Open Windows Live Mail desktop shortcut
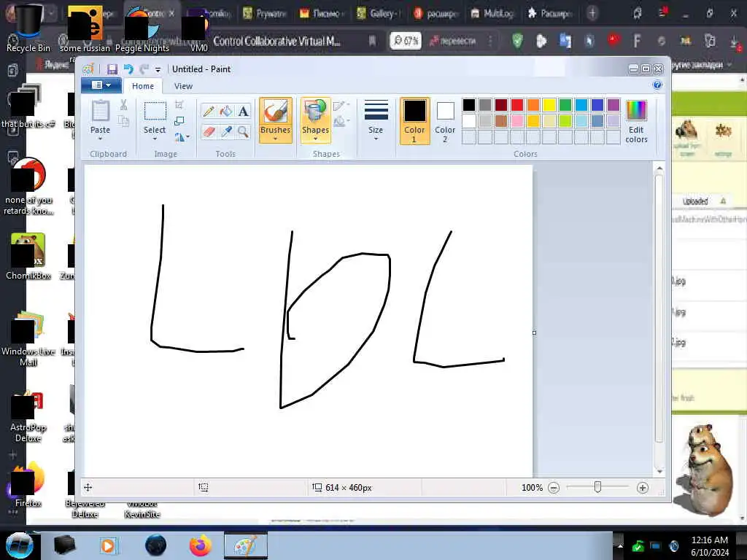The width and height of the screenshot is (747, 560). click(28, 337)
